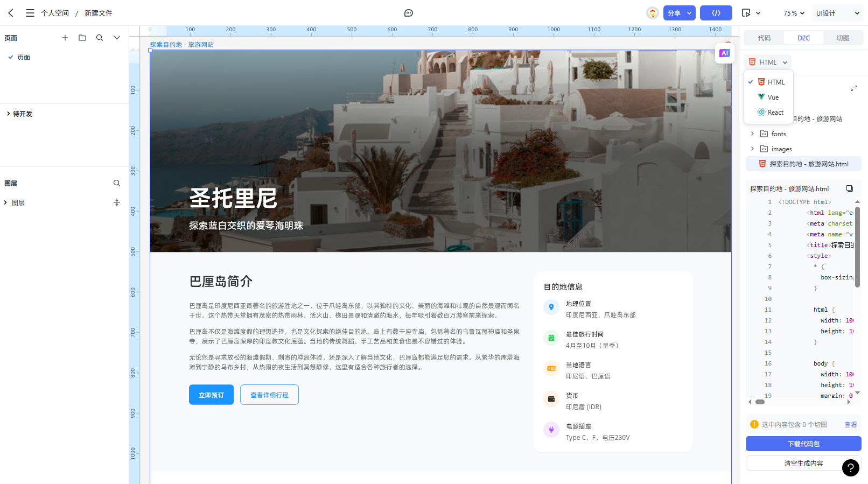
Task: Expand the fonts folder
Action: pyautogui.click(x=753, y=134)
